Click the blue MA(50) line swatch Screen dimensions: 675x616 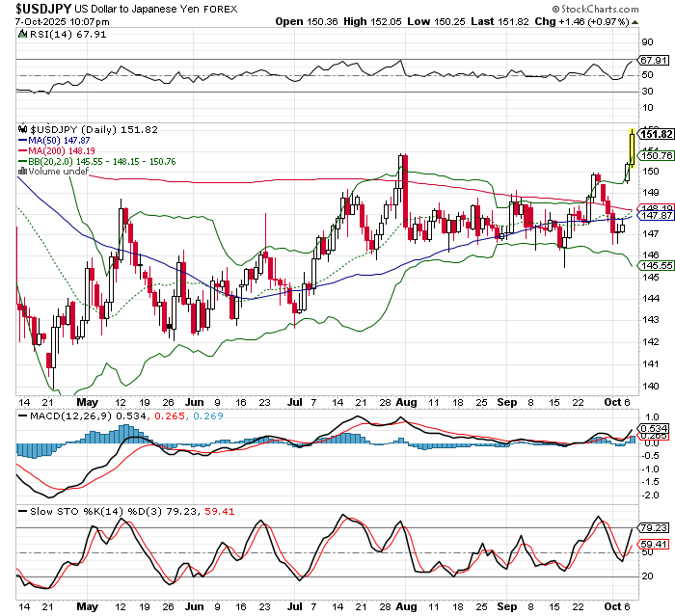[x=23, y=139]
